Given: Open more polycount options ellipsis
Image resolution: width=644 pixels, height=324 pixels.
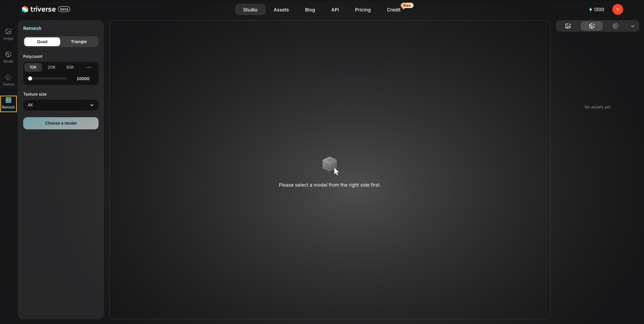Looking at the screenshot, I should click(x=89, y=67).
